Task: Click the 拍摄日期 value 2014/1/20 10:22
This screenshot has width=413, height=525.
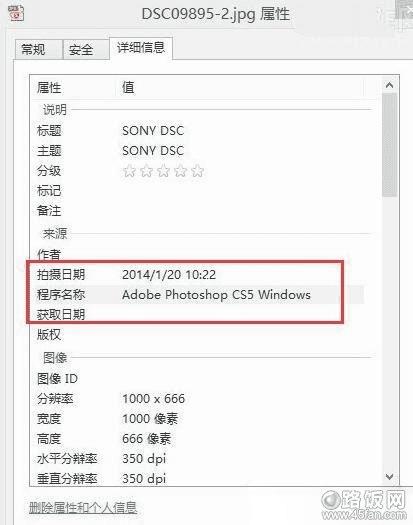Action: click(169, 275)
